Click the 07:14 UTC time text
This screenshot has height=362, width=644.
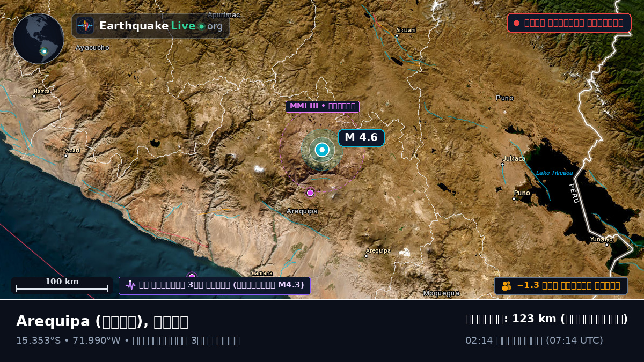[x=574, y=341]
